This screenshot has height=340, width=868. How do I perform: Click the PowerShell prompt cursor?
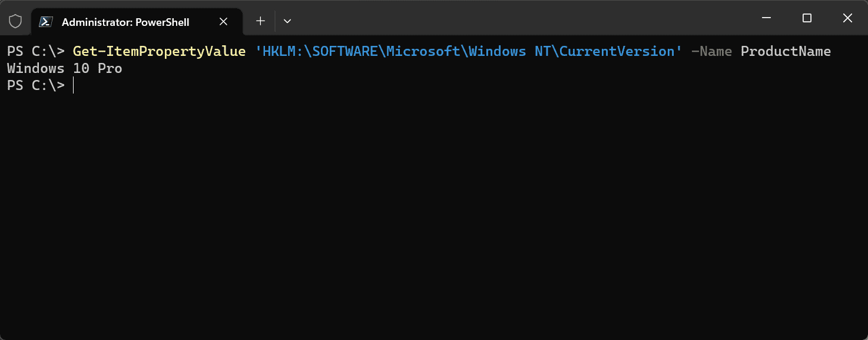(74, 85)
